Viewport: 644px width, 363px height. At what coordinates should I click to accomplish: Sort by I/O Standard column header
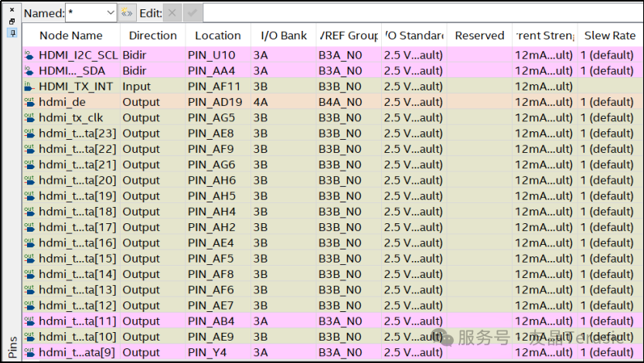coord(414,36)
